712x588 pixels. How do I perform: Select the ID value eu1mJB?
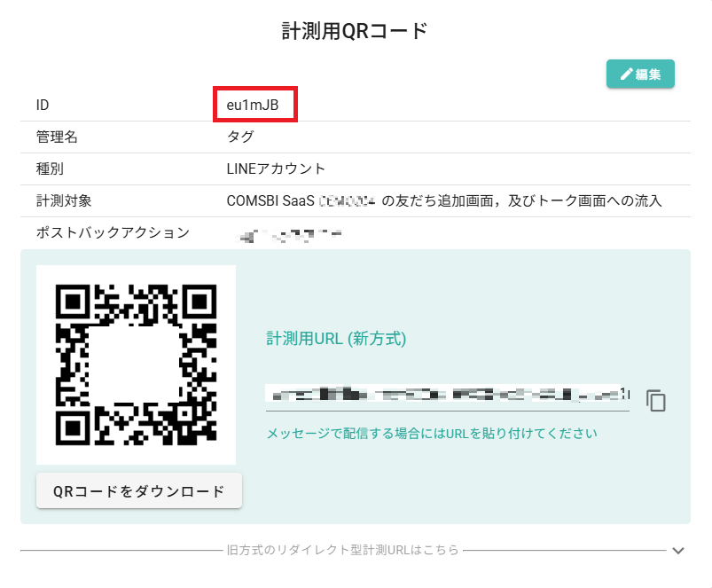pyautogui.click(x=253, y=105)
